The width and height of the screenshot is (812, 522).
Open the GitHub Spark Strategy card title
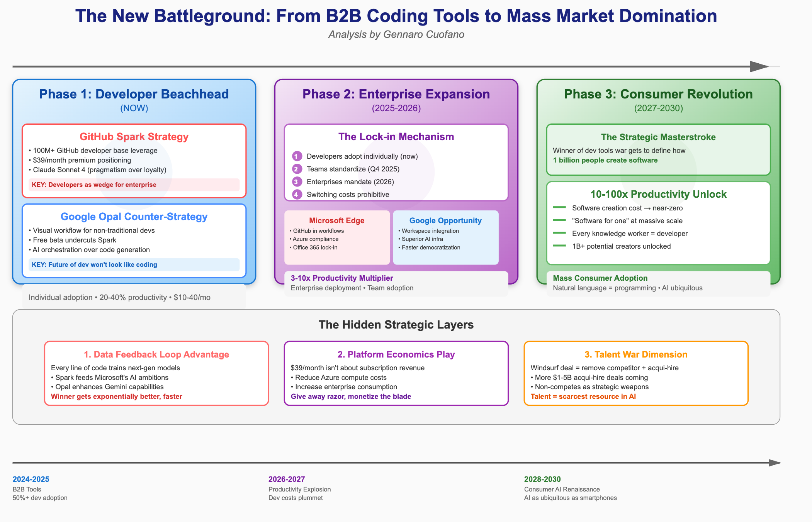[134, 137]
